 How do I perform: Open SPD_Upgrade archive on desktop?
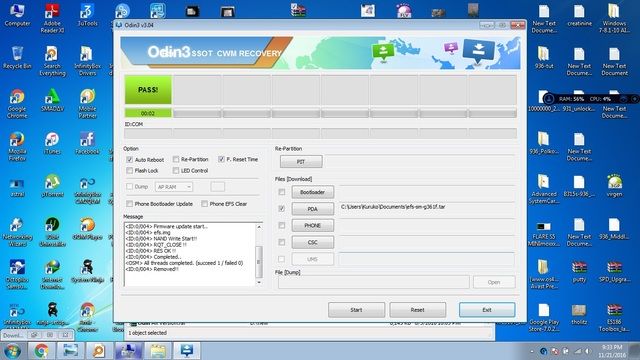click(x=614, y=272)
